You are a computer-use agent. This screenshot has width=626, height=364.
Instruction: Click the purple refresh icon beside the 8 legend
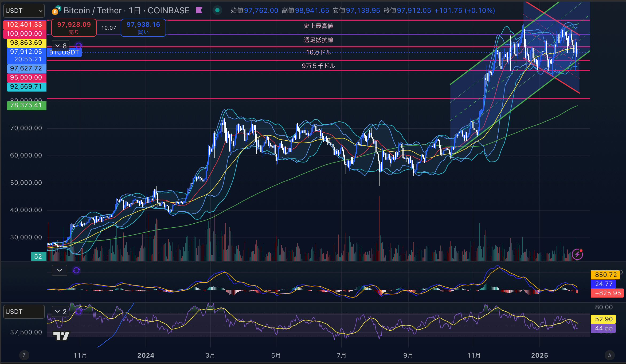click(79, 45)
